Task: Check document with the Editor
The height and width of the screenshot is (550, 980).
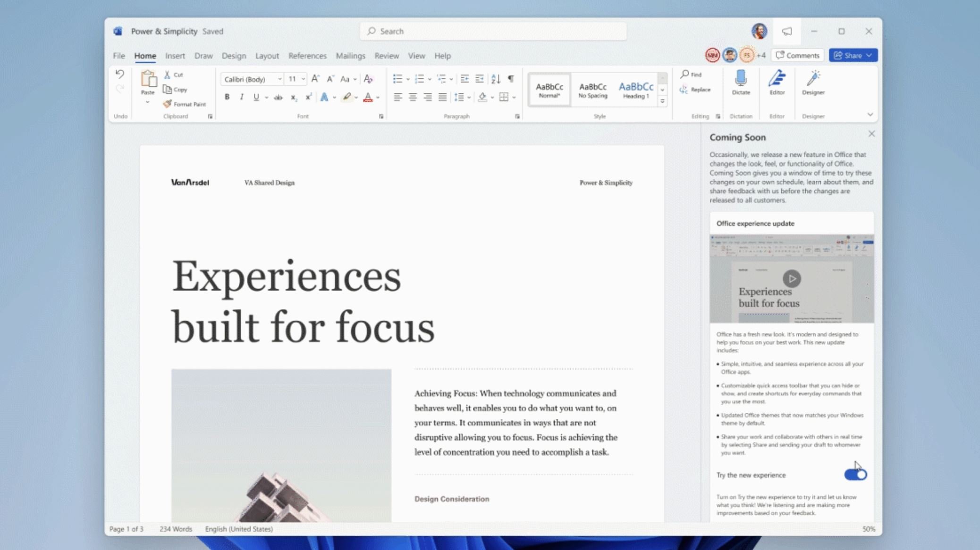Action: point(777,85)
